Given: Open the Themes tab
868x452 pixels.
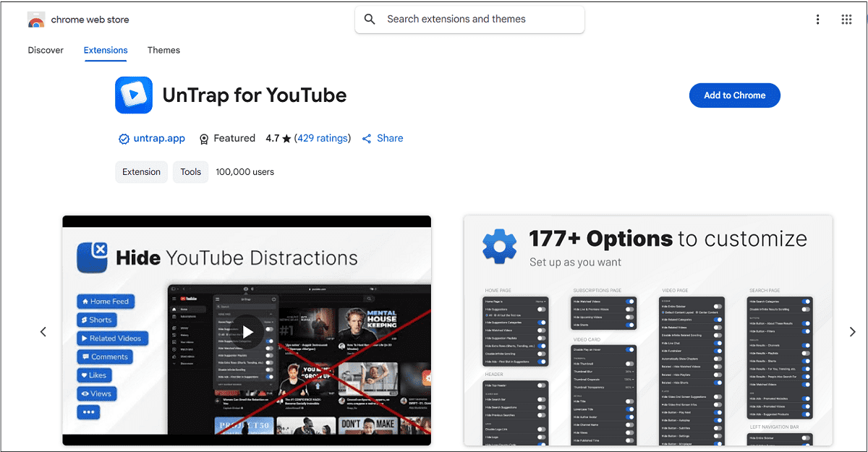Looking at the screenshot, I should 163,50.
